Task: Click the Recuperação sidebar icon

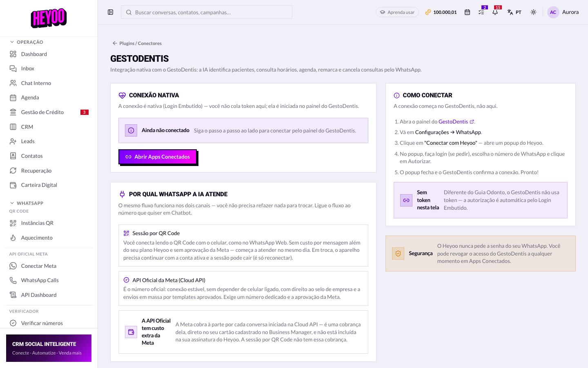Action: (x=13, y=171)
